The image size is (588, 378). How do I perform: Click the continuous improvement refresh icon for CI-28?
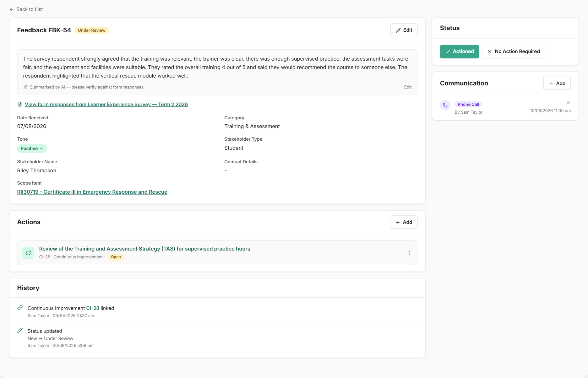coord(28,253)
